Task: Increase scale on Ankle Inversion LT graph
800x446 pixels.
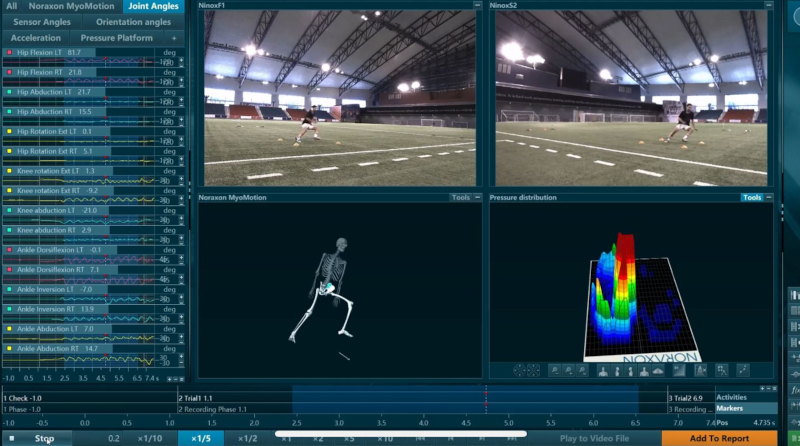Action: coord(181,296)
